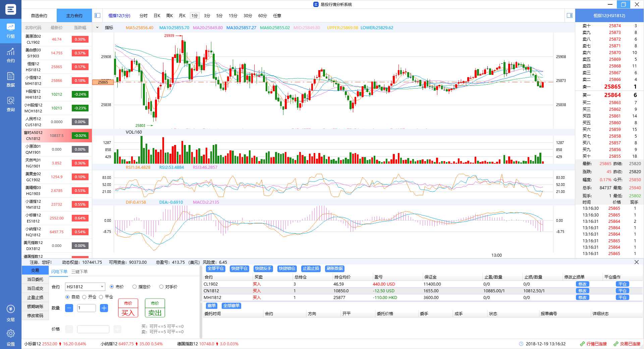Screen dimensions: 644x349
Task: Open the 当日委托 section
Action: click(x=35, y=279)
